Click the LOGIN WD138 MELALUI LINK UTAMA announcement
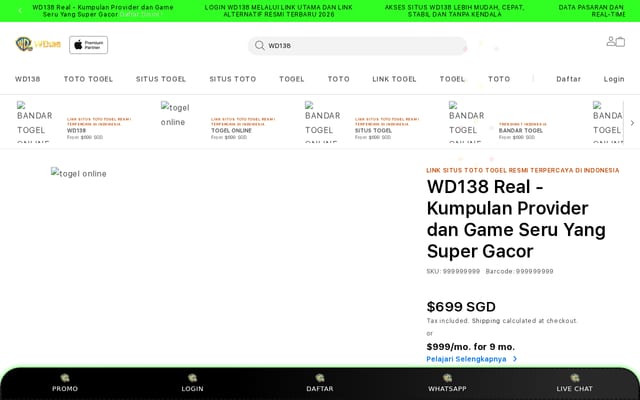Image resolution: width=640 pixels, height=400 pixels. pyautogui.click(x=278, y=11)
